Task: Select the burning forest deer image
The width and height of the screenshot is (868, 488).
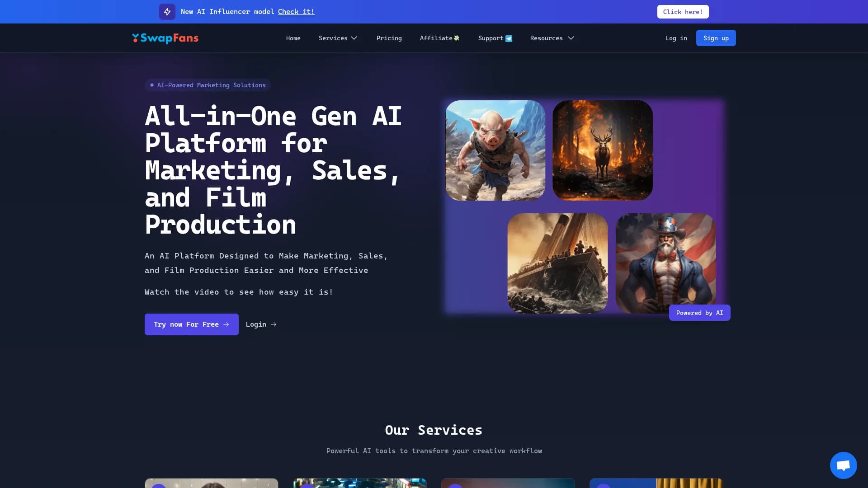Action: point(602,150)
